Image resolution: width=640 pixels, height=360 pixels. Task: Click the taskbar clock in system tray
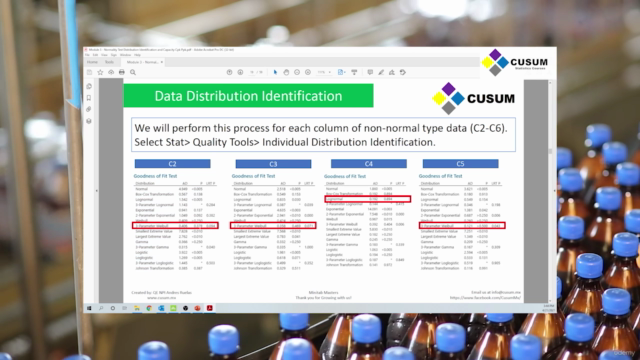[549, 308]
